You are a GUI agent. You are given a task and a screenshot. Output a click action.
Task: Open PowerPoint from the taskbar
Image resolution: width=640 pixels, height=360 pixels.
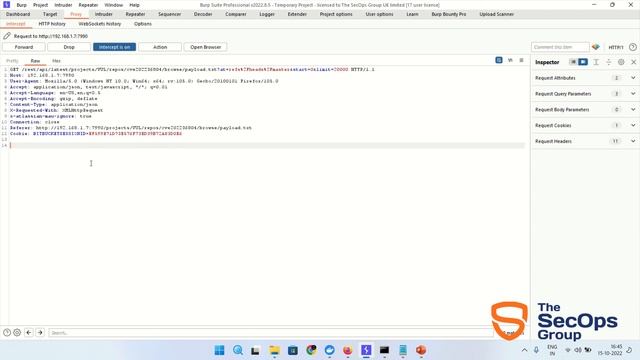click(x=421, y=350)
